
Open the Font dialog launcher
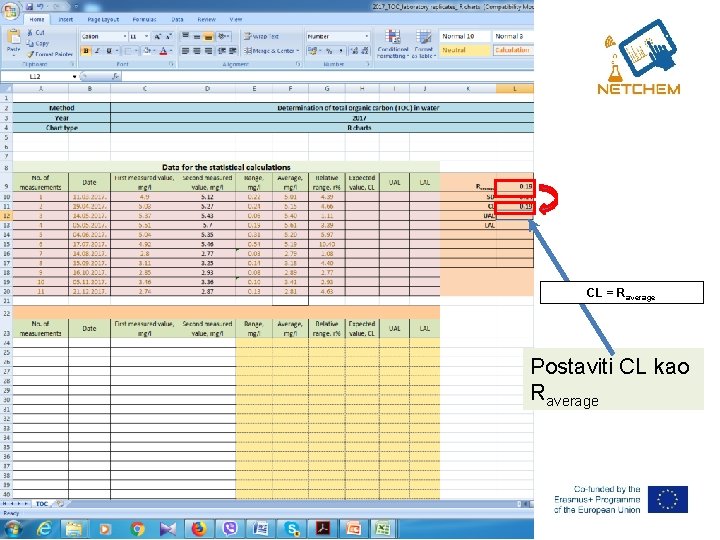click(x=172, y=64)
